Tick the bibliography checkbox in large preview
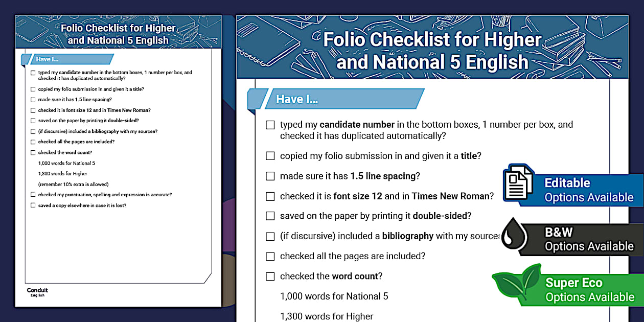 pyautogui.click(x=270, y=237)
